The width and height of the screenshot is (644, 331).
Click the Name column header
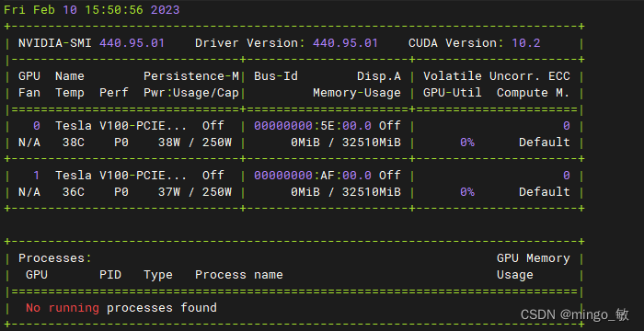pyautogui.click(x=69, y=76)
